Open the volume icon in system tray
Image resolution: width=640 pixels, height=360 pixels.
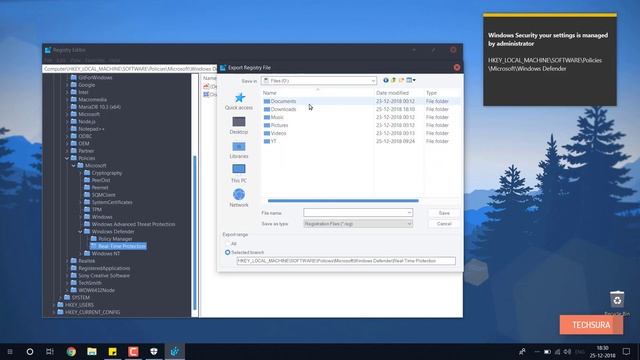567,351
